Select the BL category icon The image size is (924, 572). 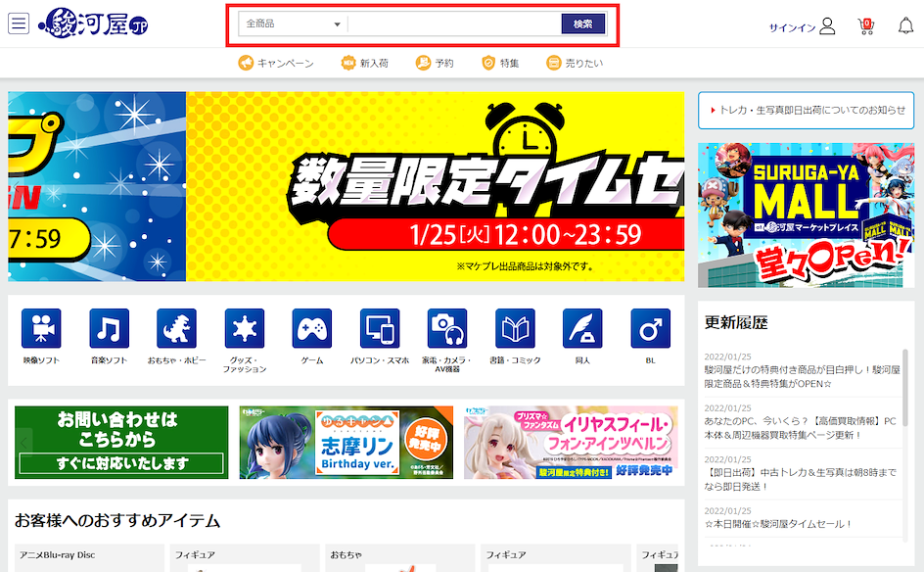tap(651, 328)
